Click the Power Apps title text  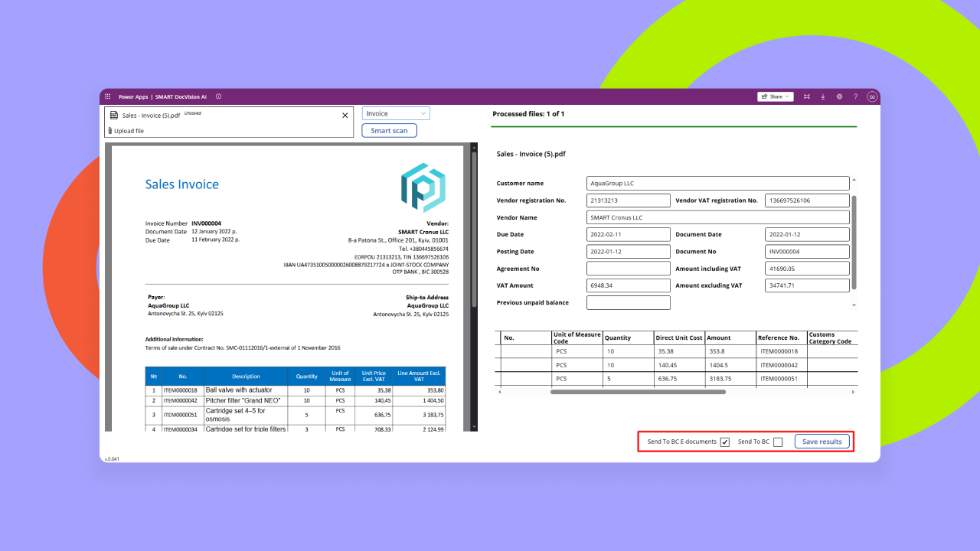pyautogui.click(x=133, y=97)
